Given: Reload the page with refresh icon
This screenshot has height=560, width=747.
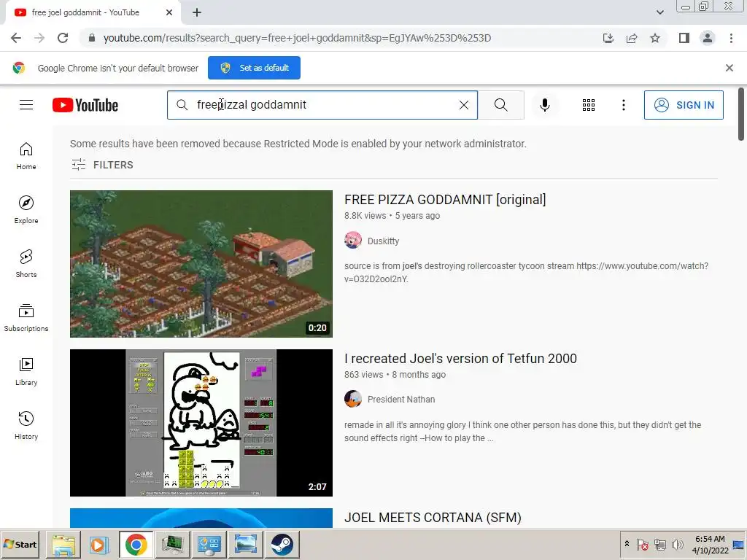Looking at the screenshot, I should [63, 38].
